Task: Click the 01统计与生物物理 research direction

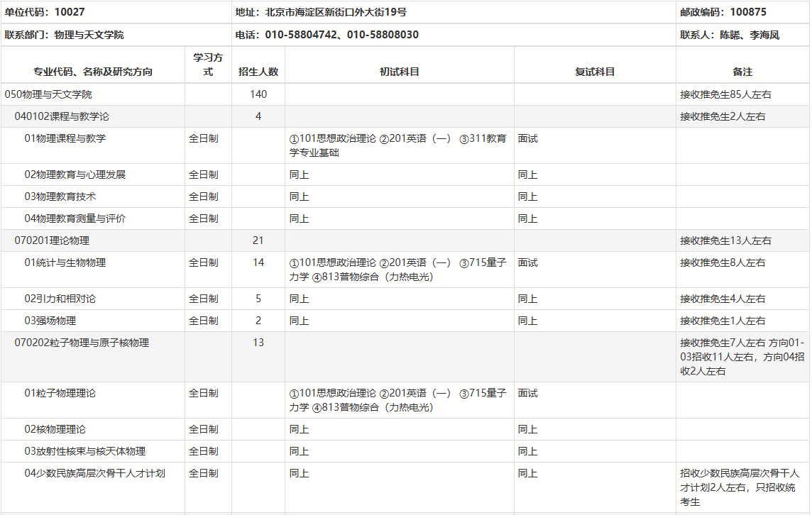Action: tap(65, 262)
